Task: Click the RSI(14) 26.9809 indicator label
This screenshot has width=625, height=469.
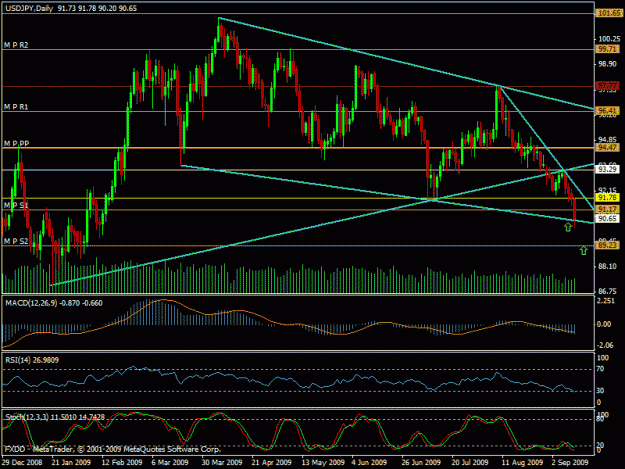Action: click(x=32, y=360)
